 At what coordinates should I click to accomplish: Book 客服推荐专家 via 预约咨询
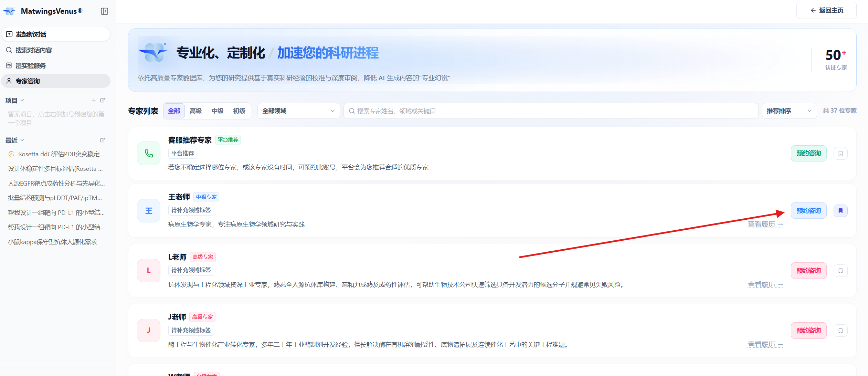tap(808, 154)
